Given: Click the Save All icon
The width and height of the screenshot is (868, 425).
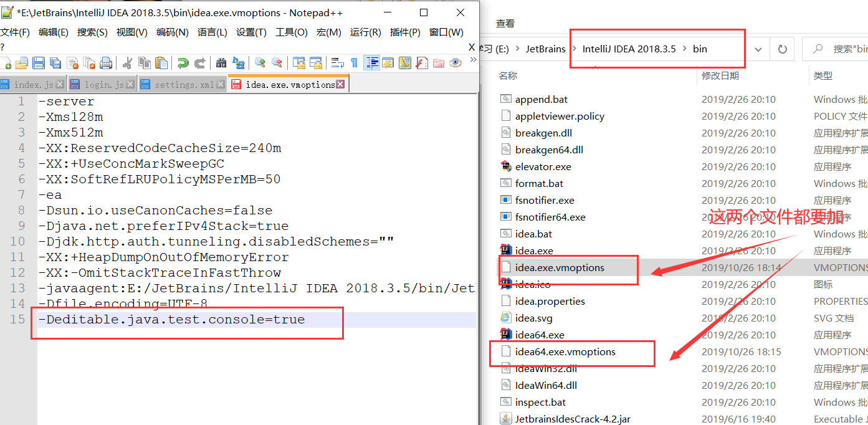Looking at the screenshot, I should pyautogui.click(x=55, y=63).
